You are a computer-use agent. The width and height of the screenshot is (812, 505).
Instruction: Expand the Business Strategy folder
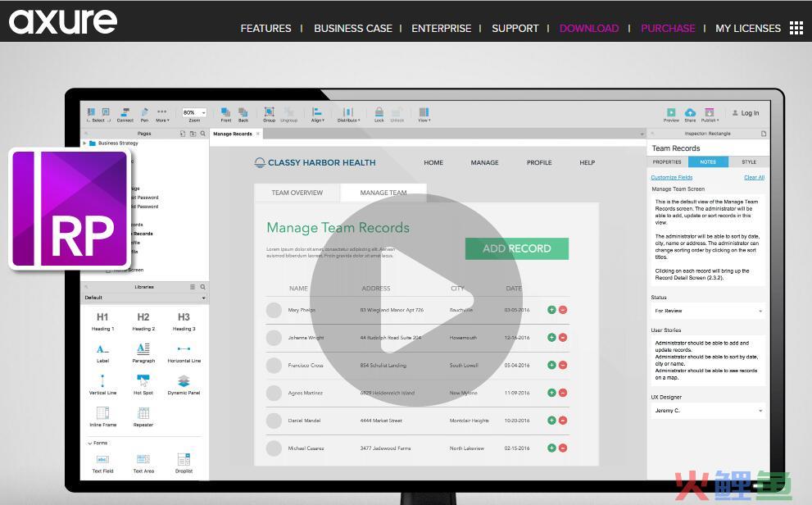(x=85, y=143)
